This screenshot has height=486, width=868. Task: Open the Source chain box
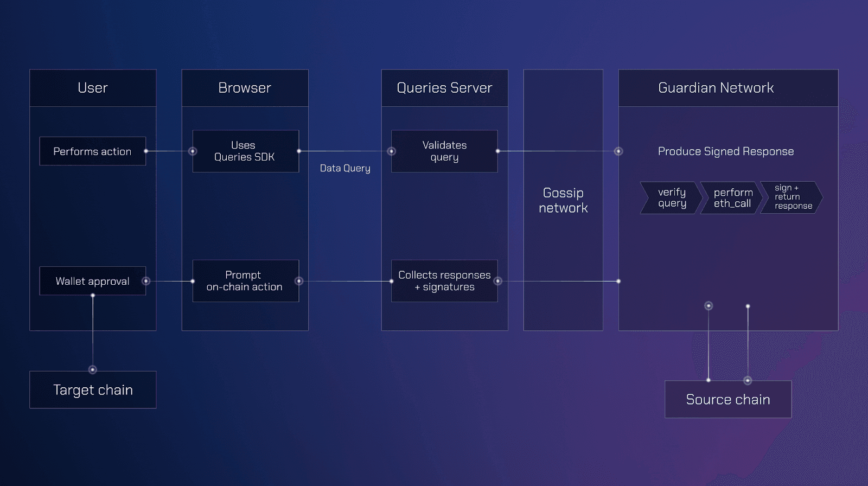[x=728, y=400]
